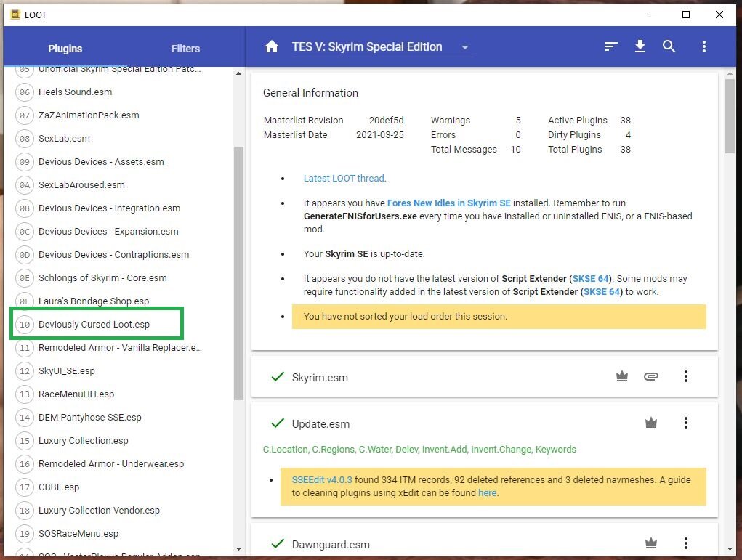Open Fores New Idles in Skyrim SE link
Viewport: 742px width, 560px height.
(x=448, y=203)
